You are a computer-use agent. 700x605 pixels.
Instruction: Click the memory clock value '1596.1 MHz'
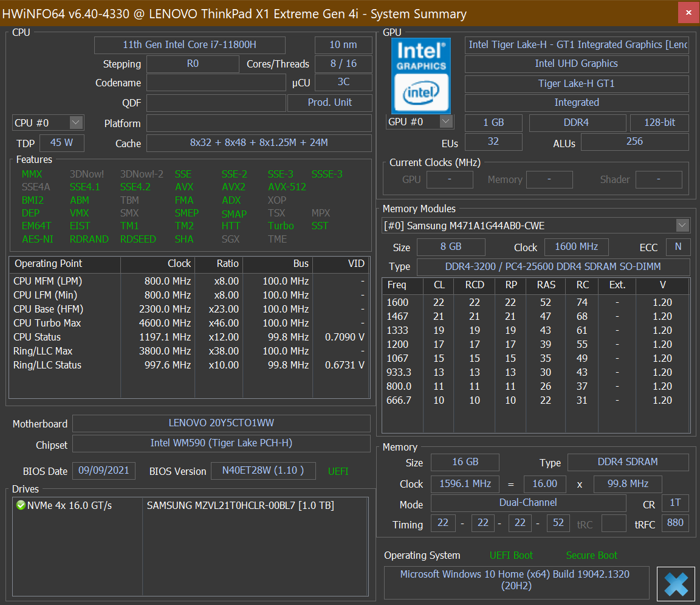coord(465,484)
